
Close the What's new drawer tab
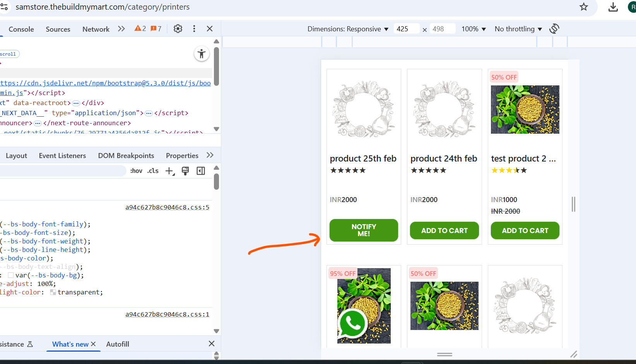93,344
